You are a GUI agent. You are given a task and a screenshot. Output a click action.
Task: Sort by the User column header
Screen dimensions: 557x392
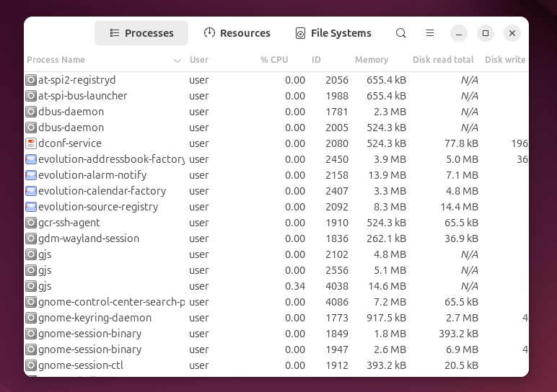click(199, 60)
